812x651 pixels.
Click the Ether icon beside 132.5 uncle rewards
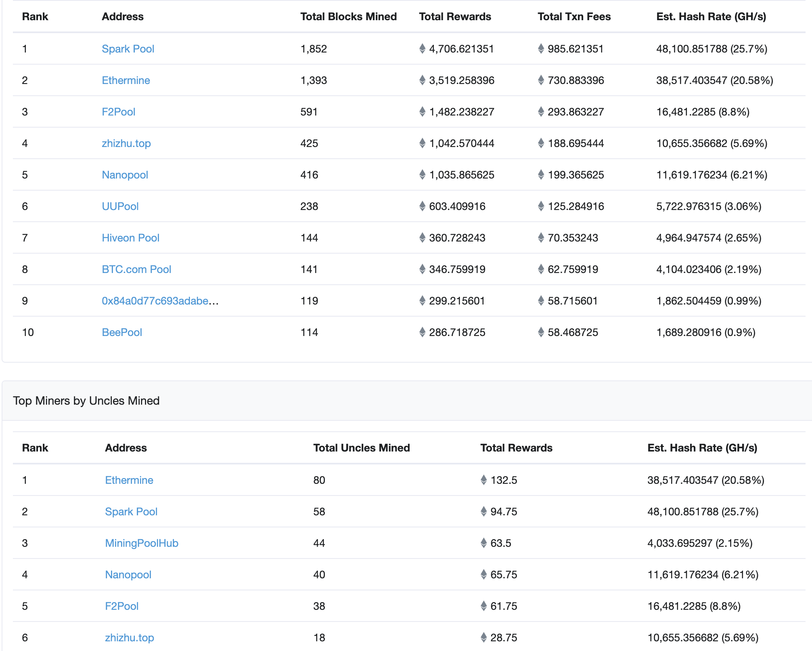483,480
